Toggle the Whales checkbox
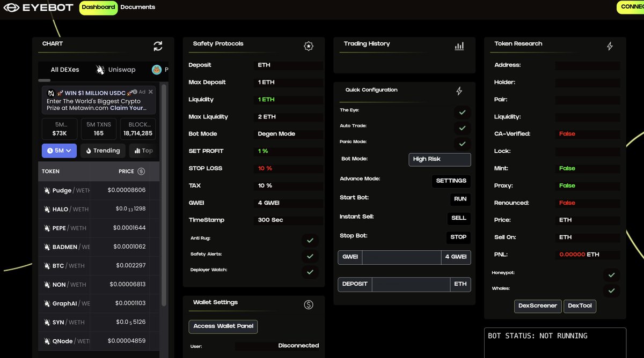This screenshot has height=358, width=644. click(x=611, y=290)
